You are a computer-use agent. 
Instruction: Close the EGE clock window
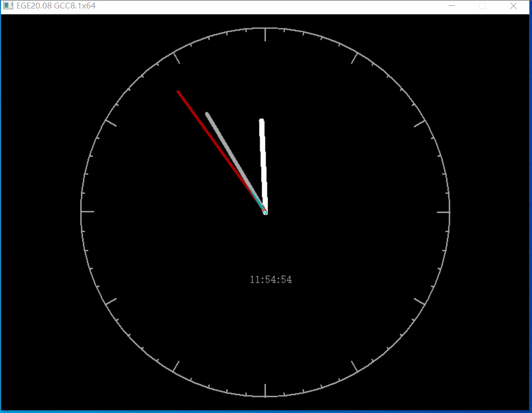[514, 6]
